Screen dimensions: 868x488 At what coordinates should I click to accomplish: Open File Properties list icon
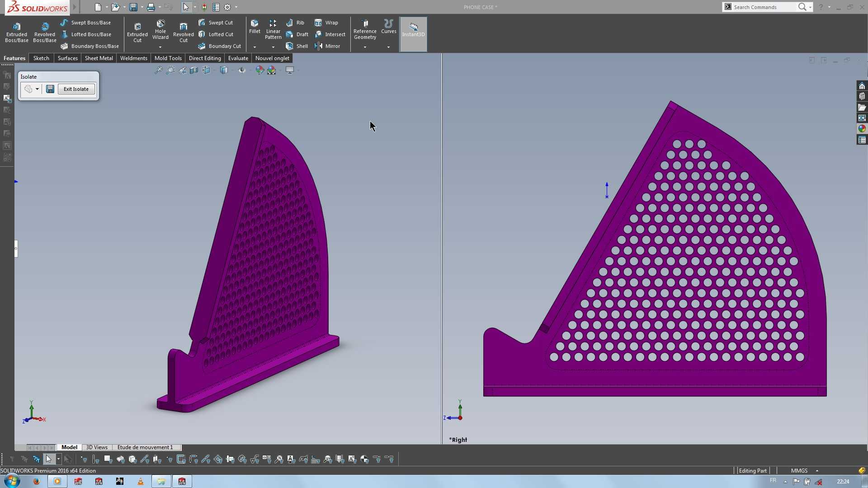(216, 7)
